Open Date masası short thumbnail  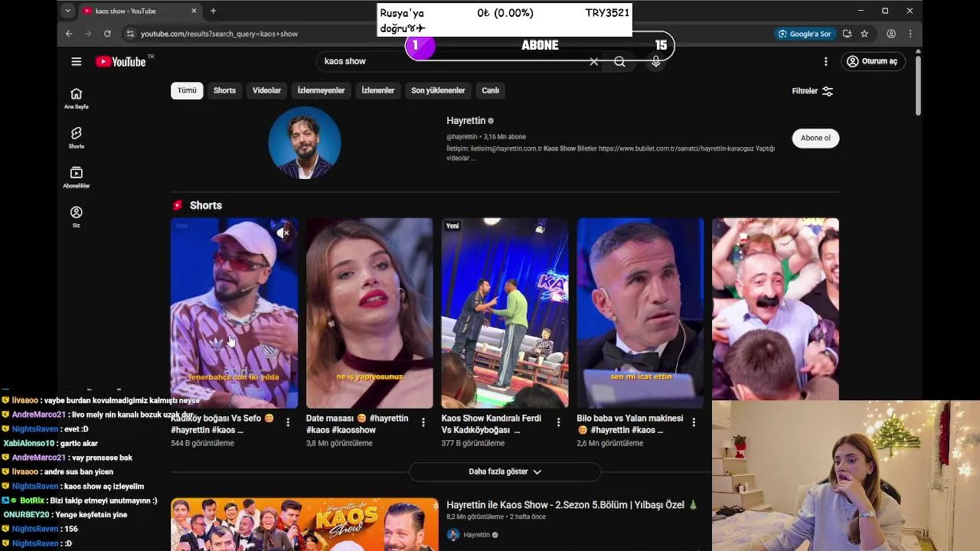369,313
